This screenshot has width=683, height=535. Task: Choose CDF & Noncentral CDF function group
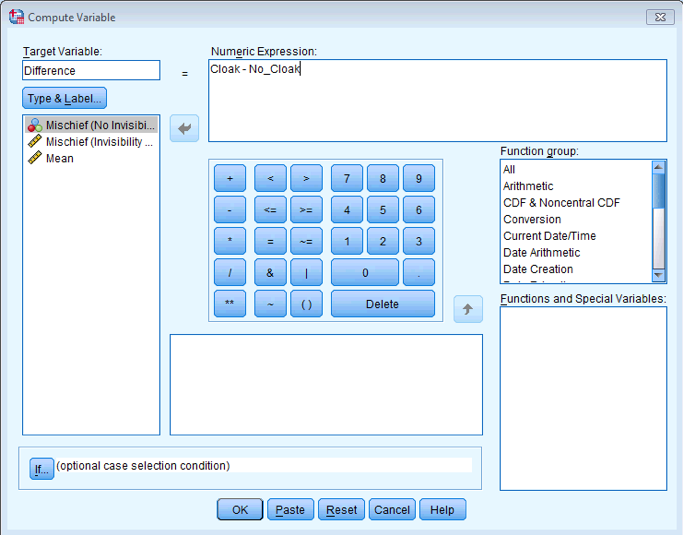pyautogui.click(x=561, y=203)
